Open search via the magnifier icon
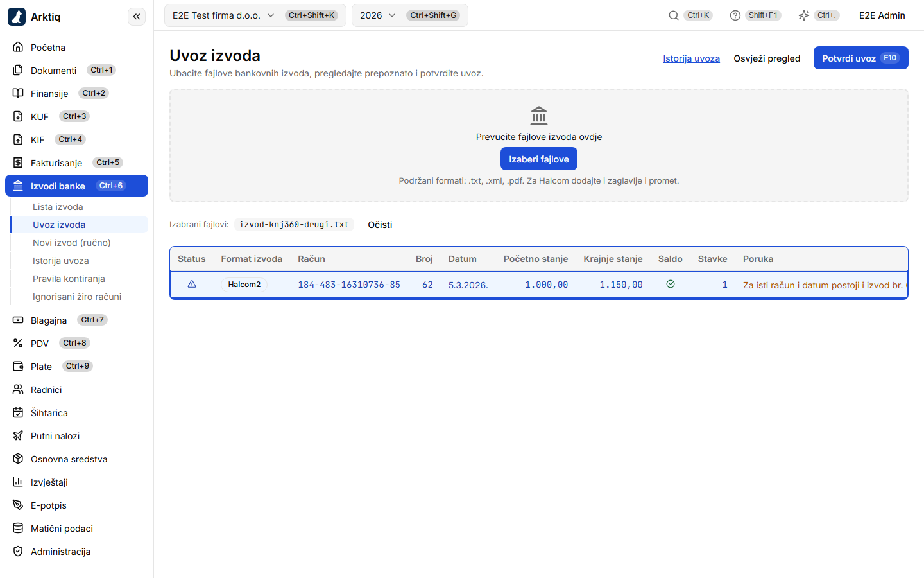Image resolution: width=924 pixels, height=578 pixels. (674, 15)
